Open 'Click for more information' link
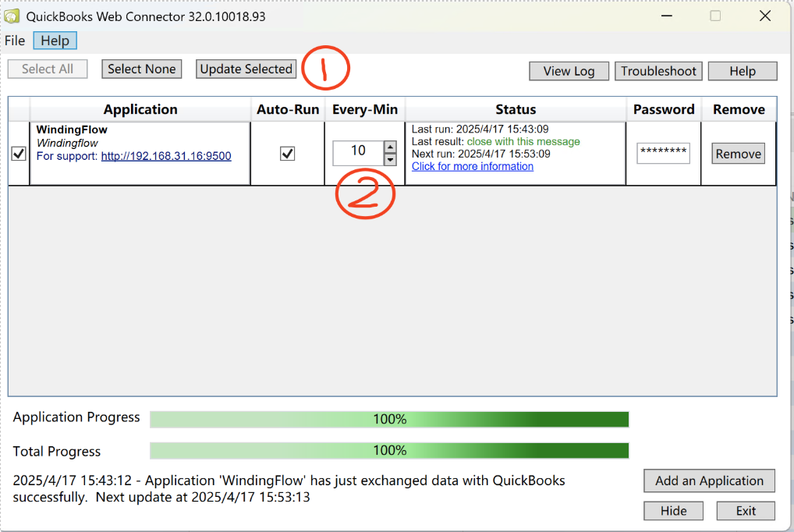 click(x=473, y=166)
